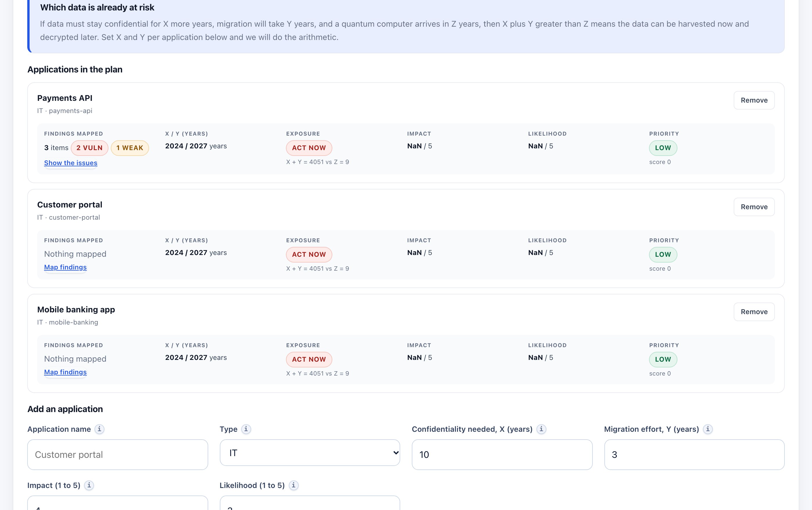This screenshot has height=510, width=812.
Task: Select ACT NOW exposure badge in Payments API
Action: [309, 148]
